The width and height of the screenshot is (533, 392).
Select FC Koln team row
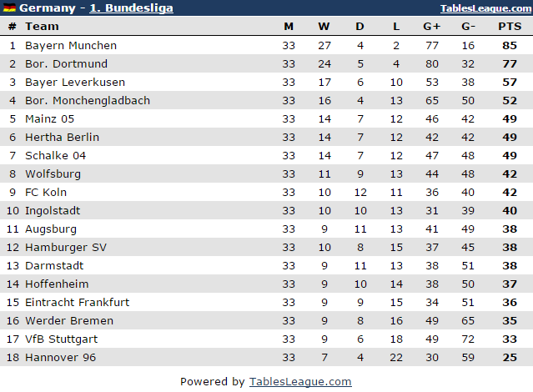click(x=47, y=192)
